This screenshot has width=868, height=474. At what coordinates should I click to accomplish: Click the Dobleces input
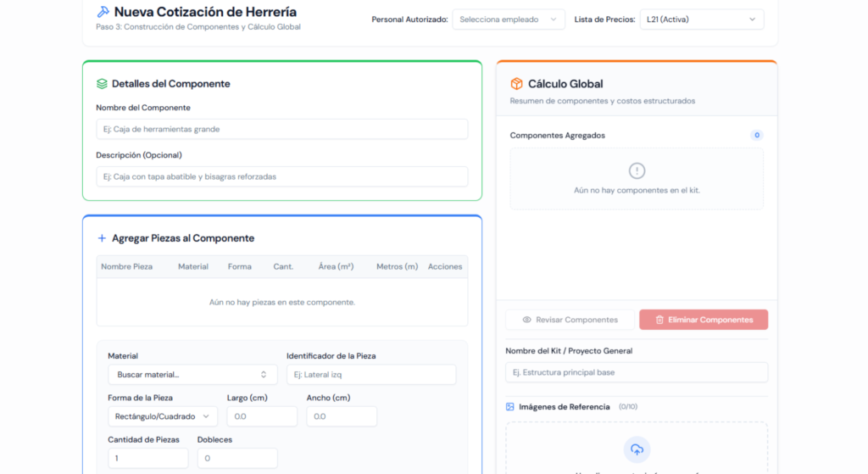(237, 458)
